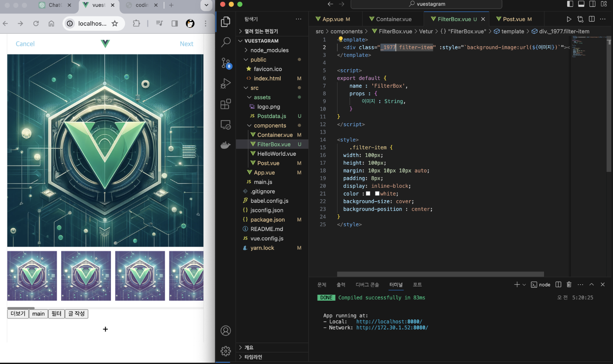Click Chrome home icon
Image resolution: width=613 pixels, height=364 pixels.
tap(51, 23)
